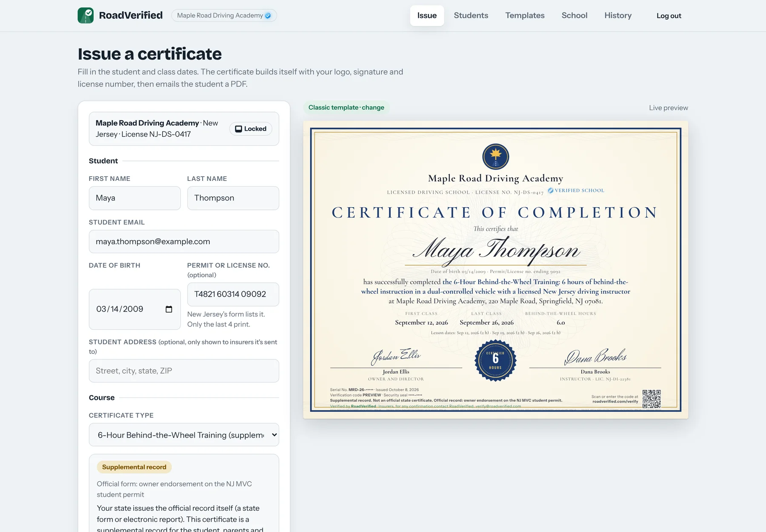Click the student email input field
This screenshot has height=532, width=766.
[184, 241]
